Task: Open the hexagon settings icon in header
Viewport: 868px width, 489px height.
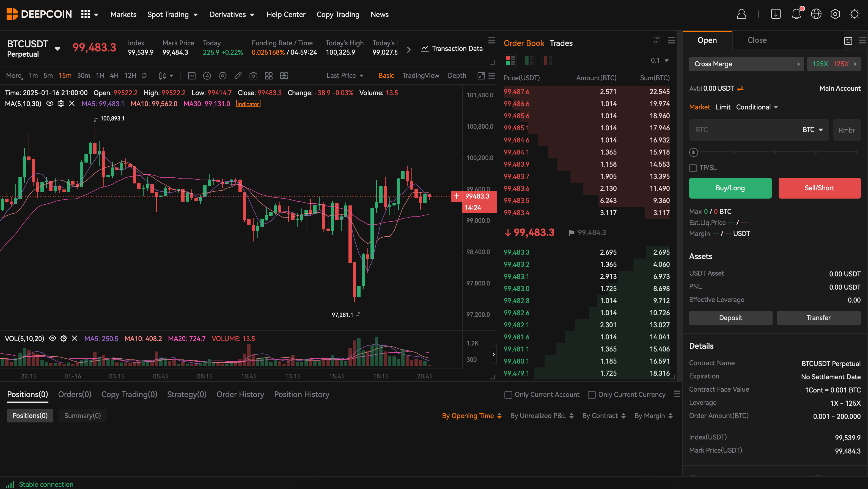Action: point(835,14)
